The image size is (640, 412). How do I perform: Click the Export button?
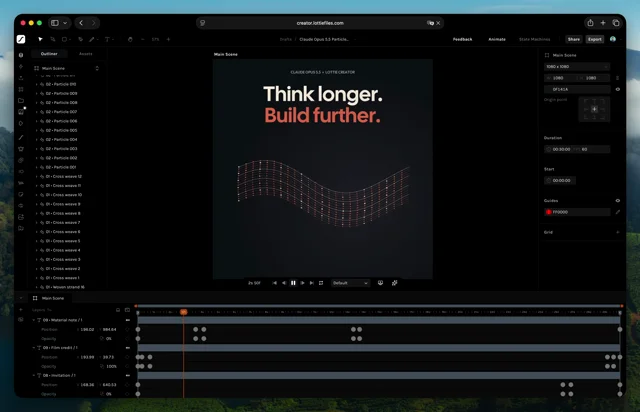(x=595, y=39)
